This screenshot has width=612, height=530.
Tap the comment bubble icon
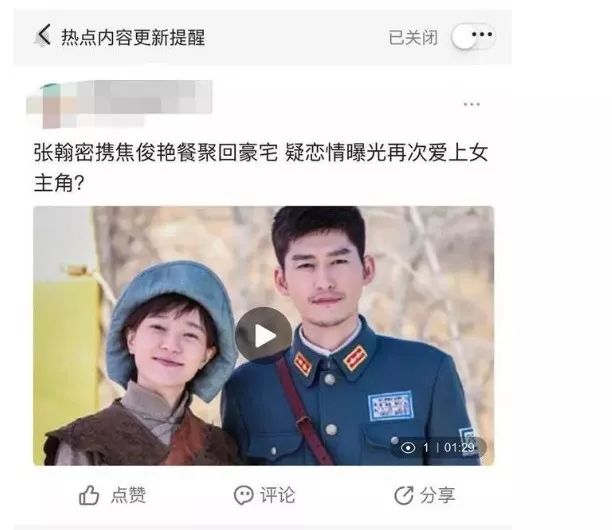[x=244, y=496]
